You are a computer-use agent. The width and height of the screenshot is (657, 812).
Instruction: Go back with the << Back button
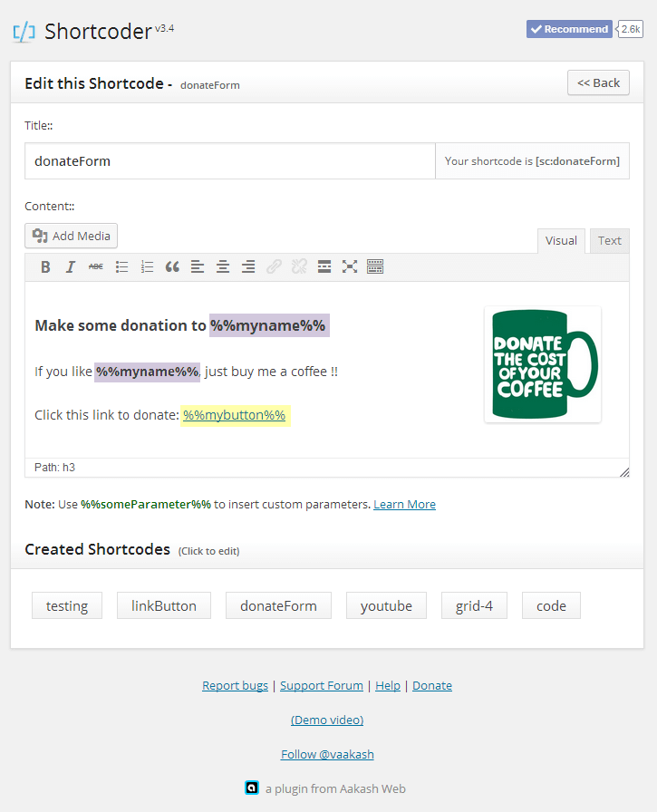pyautogui.click(x=598, y=82)
